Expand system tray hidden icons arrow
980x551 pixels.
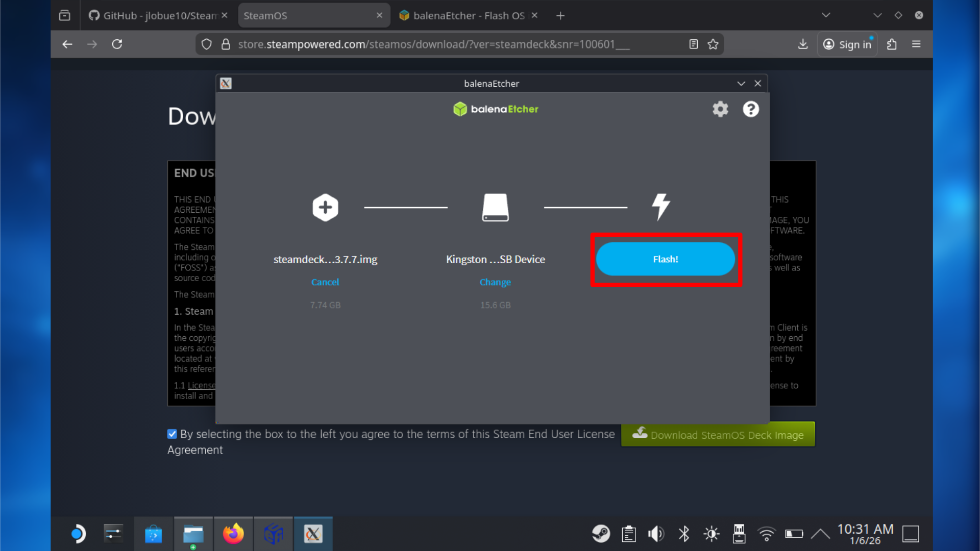(x=820, y=534)
